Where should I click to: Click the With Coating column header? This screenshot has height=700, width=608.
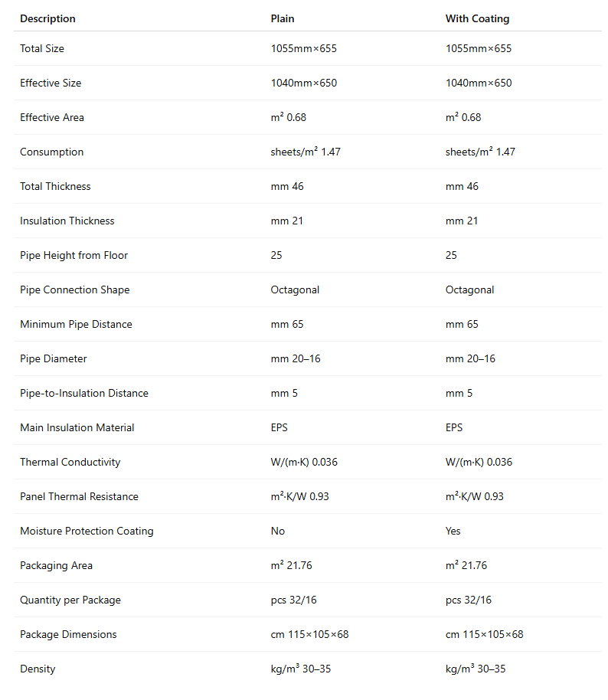tap(477, 18)
